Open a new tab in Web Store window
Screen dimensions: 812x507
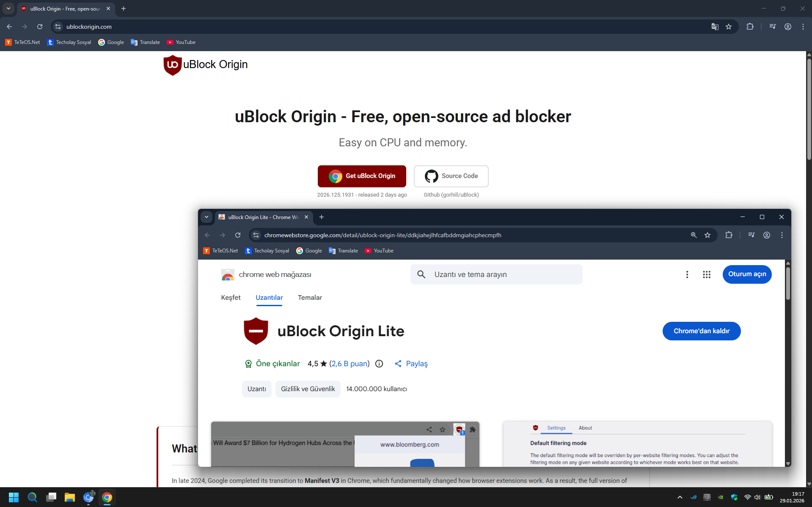pos(322,217)
